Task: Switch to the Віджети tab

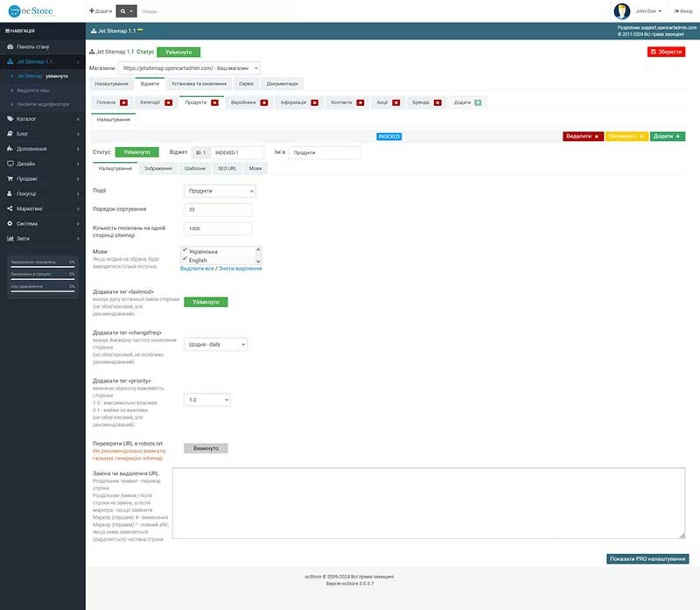Action: pos(150,84)
